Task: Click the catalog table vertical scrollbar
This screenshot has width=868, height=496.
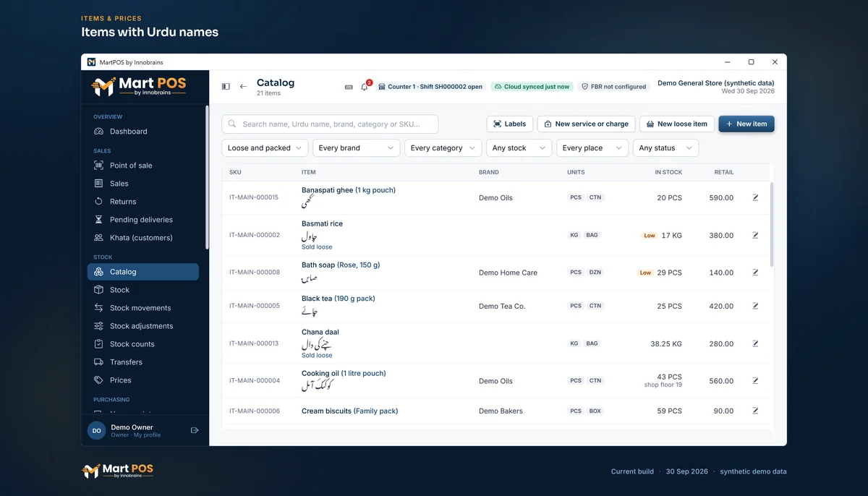Action: pyautogui.click(x=771, y=224)
